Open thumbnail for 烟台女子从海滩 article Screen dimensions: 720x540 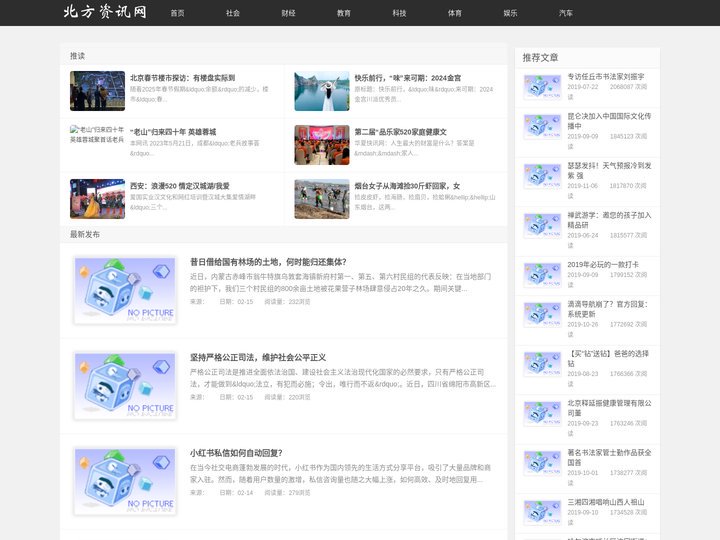pyautogui.click(x=322, y=199)
